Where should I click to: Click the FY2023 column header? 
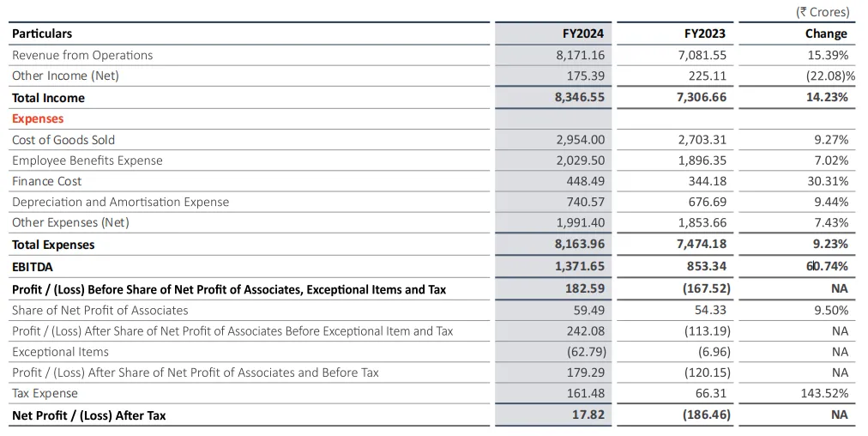coord(704,33)
